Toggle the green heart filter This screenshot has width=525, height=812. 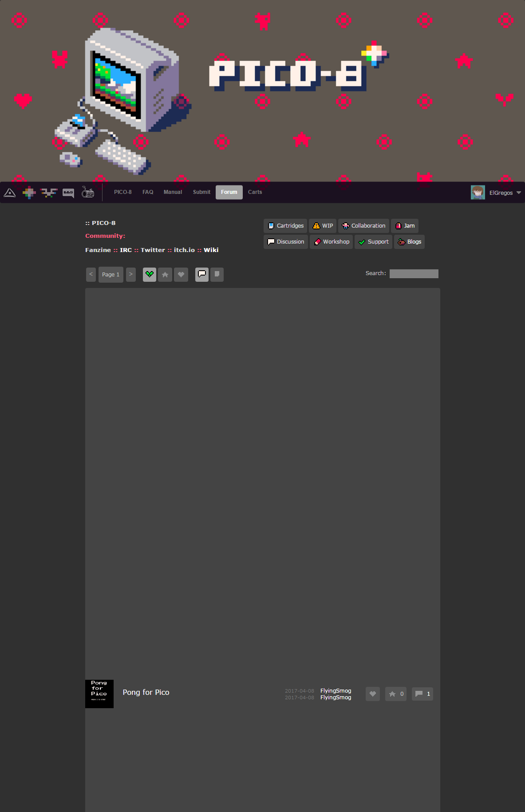tap(150, 275)
